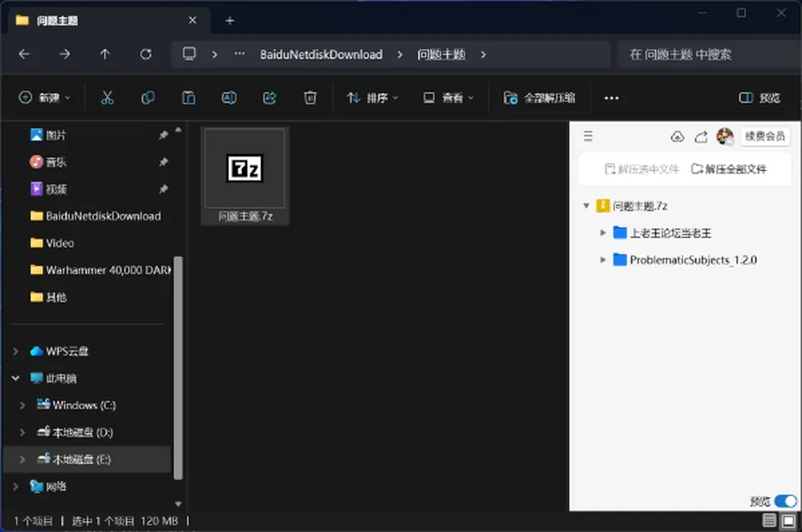Click the Copy icon in toolbar
802x532 pixels.
tap(148, 98)
